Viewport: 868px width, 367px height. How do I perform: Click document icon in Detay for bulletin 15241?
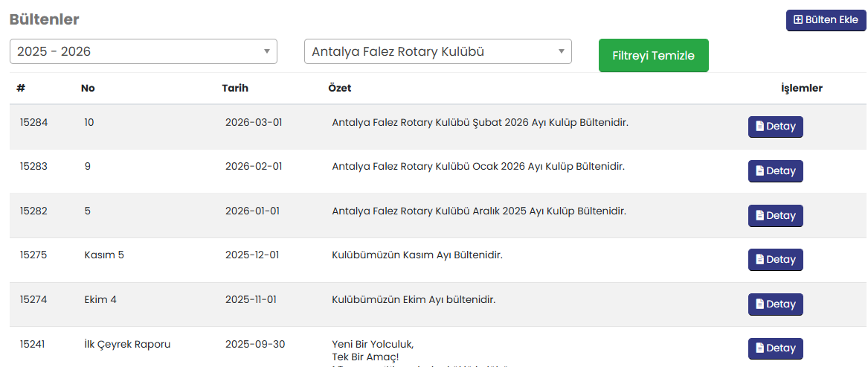pos(759,348)
